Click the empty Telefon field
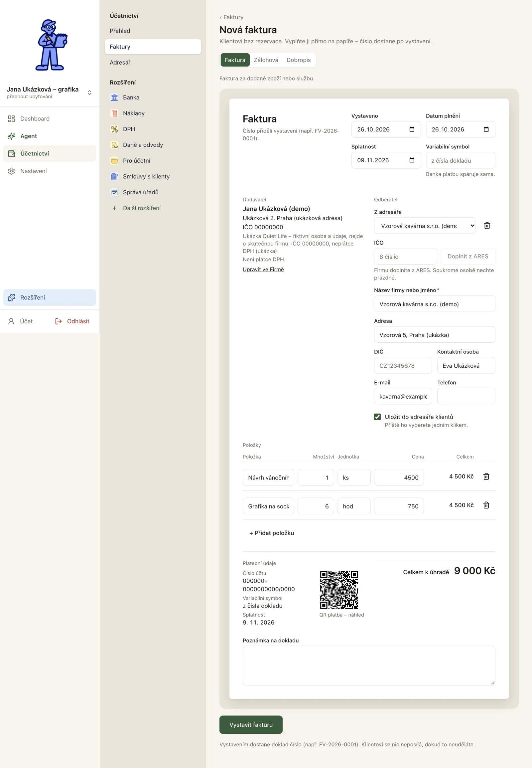Viewport: 532px width, 768px height. (x=466, y=396)
